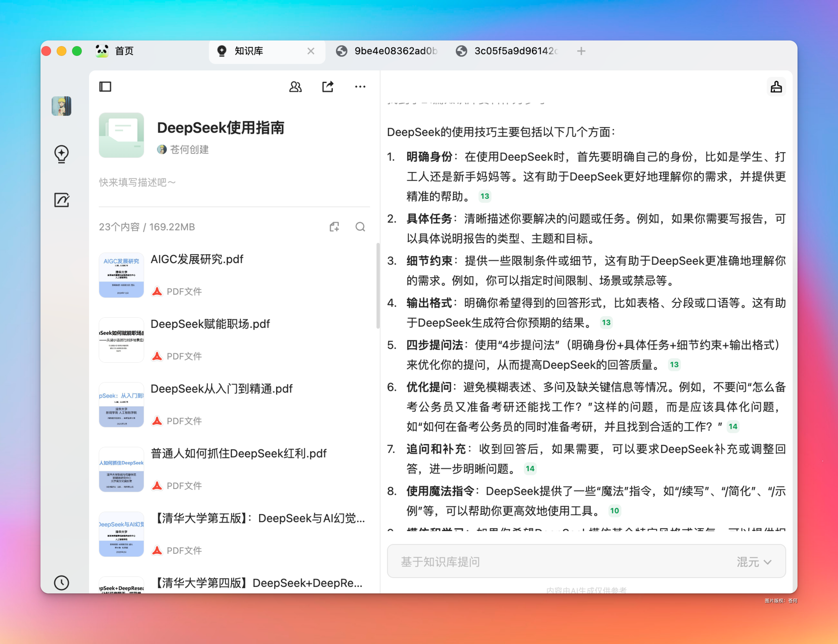The height and width of the screenshot is (644, 838).
Task: Open DeepSeek从入门到精通.pdf thumbnail
Action: pos(121,405)
